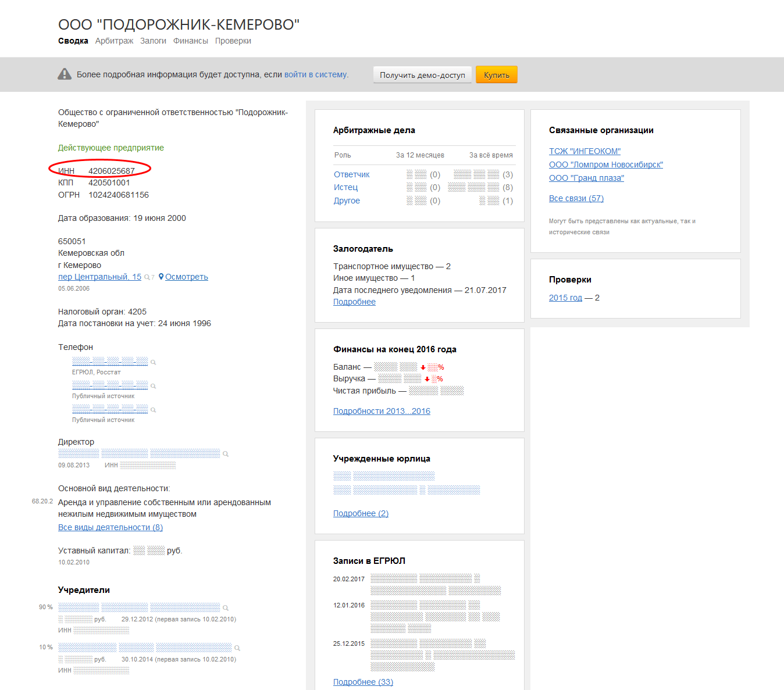
Task: Open Все виды деятельности (8) link
Action: (x=111, y=527)
